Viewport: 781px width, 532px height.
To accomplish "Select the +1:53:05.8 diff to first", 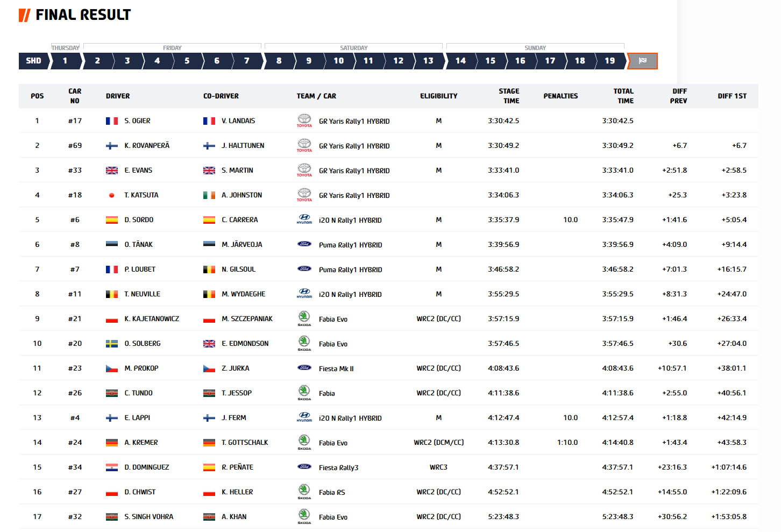I will 729,517.
